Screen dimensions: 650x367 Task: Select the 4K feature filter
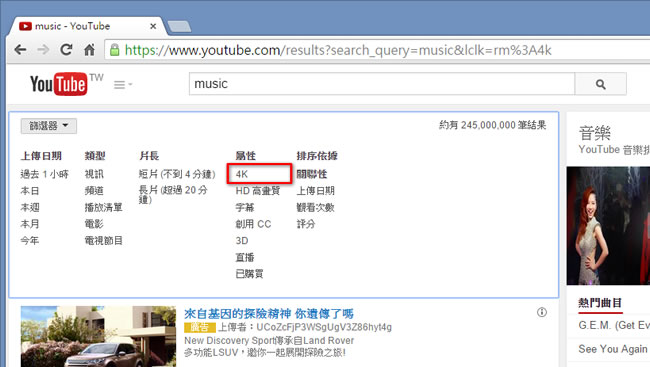pos(242,174)
